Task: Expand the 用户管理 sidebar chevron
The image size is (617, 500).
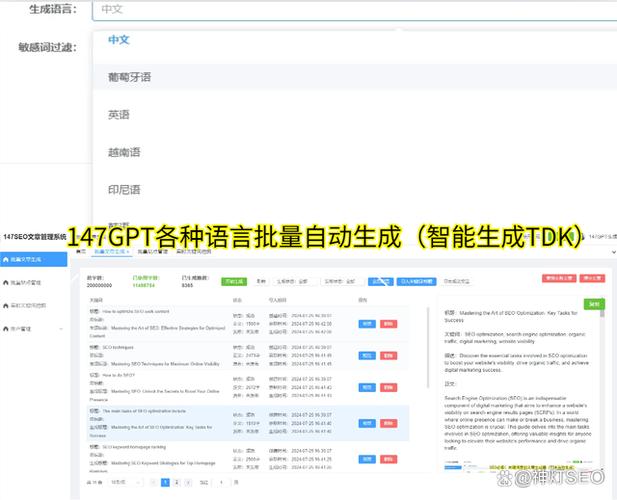Action: [x=61, y=329]
